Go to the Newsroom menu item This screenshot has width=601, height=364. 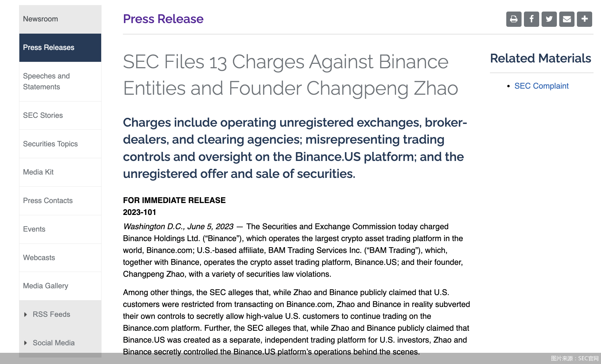click(40, 19)
